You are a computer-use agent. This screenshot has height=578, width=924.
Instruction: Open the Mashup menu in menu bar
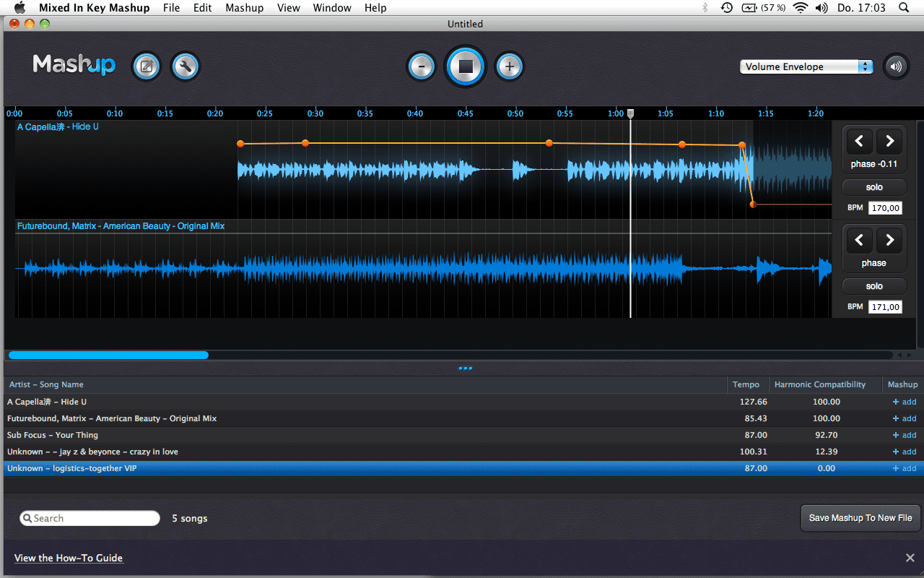click(244, 8)
